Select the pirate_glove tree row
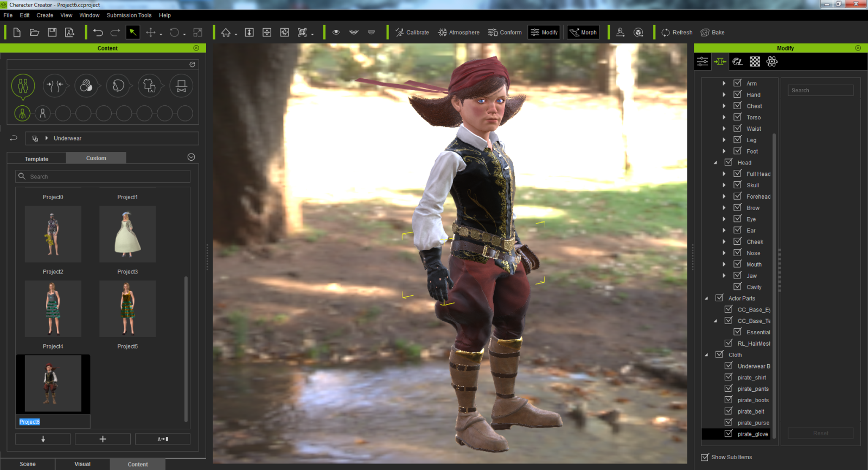Viewport: 868px width, 470px height. coord(736,434)
